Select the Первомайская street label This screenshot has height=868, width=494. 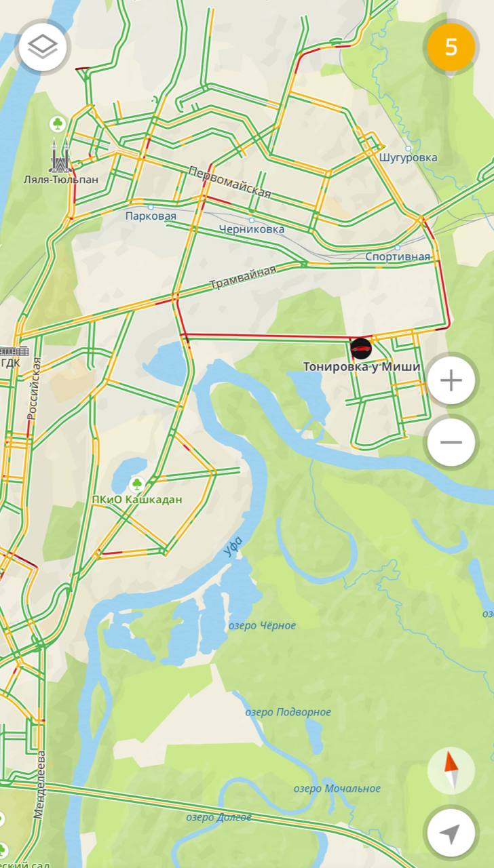230,182
